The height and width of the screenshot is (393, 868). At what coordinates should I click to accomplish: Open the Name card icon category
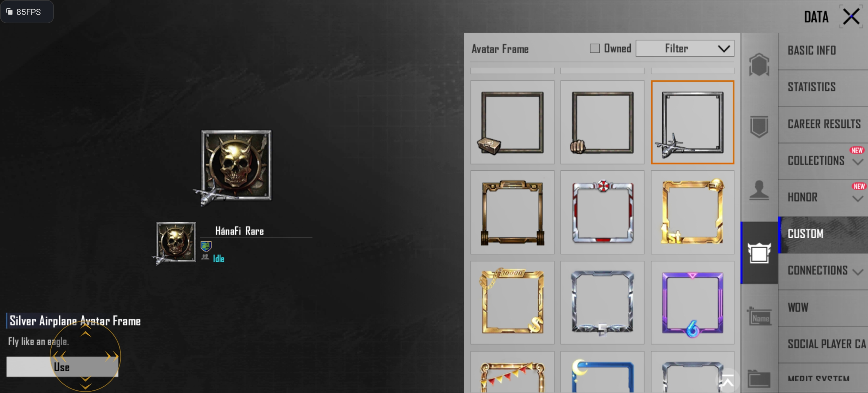(759, 316)
